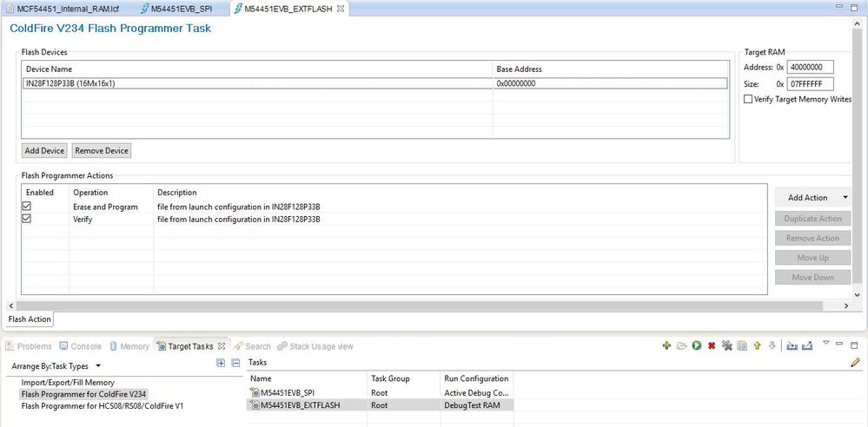Open the Problems view tab
Image resolution: width=868 pixels, height=427 pixels.
coord(29,346)
